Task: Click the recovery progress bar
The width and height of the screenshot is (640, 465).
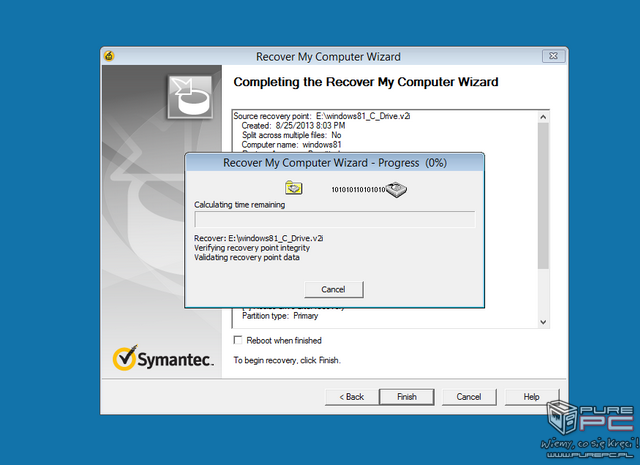Action: (335, 219)
